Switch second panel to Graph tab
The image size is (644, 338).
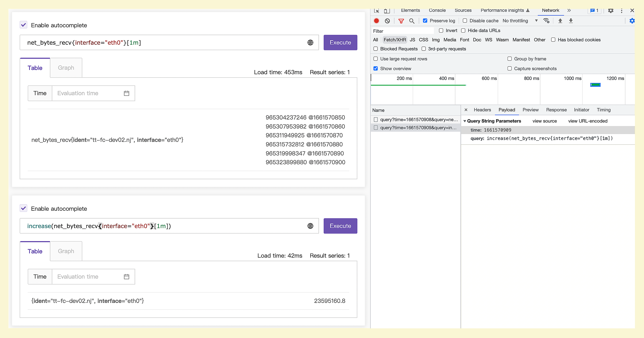66,251
